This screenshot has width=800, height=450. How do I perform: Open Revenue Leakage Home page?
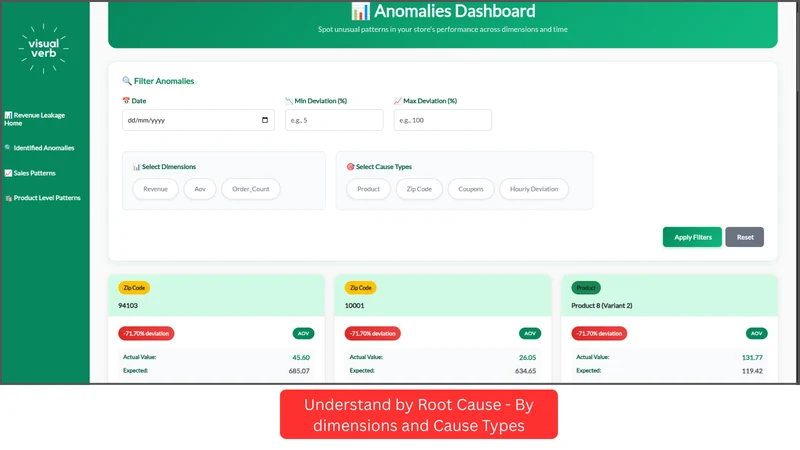point(35,119)
